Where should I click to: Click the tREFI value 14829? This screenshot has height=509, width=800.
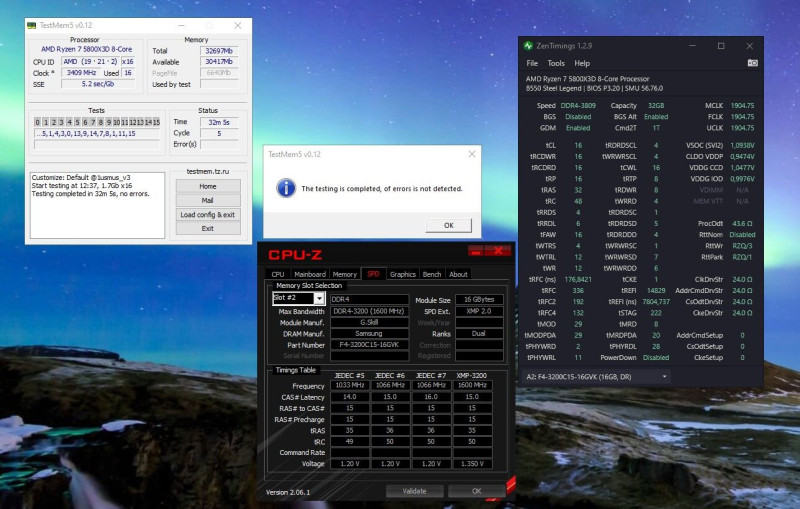(656, 291)
